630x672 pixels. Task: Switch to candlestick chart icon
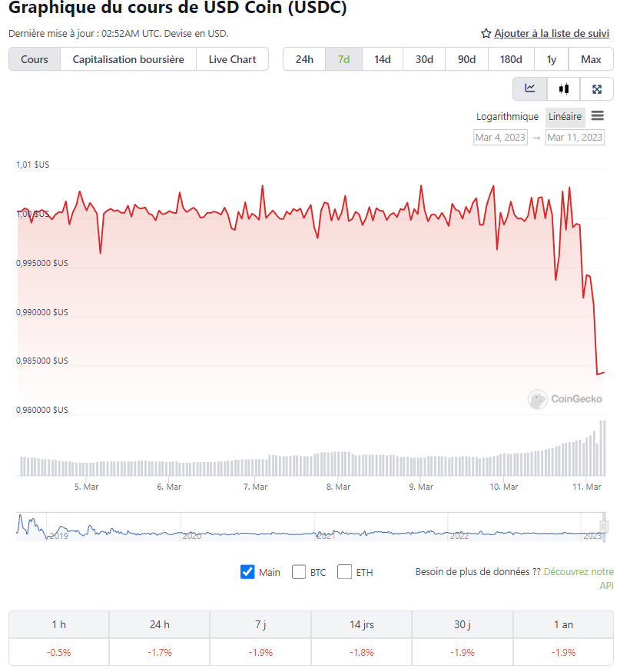coord(564,88)
